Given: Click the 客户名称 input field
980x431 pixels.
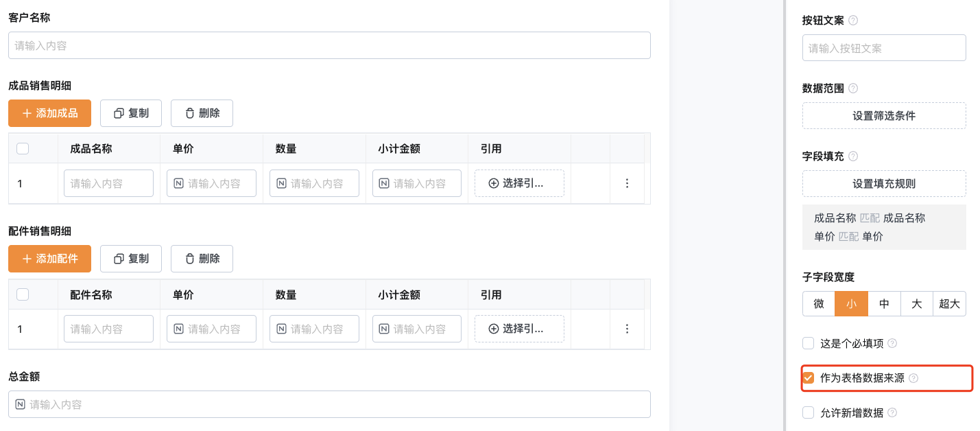Looking at the screenshot, I should point(329,45).
